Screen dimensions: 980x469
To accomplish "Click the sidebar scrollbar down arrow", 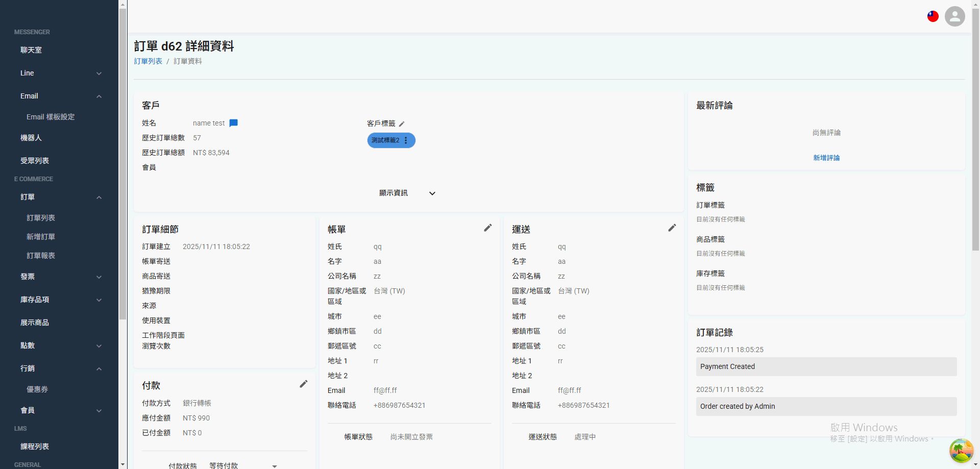I will point(122,464).
